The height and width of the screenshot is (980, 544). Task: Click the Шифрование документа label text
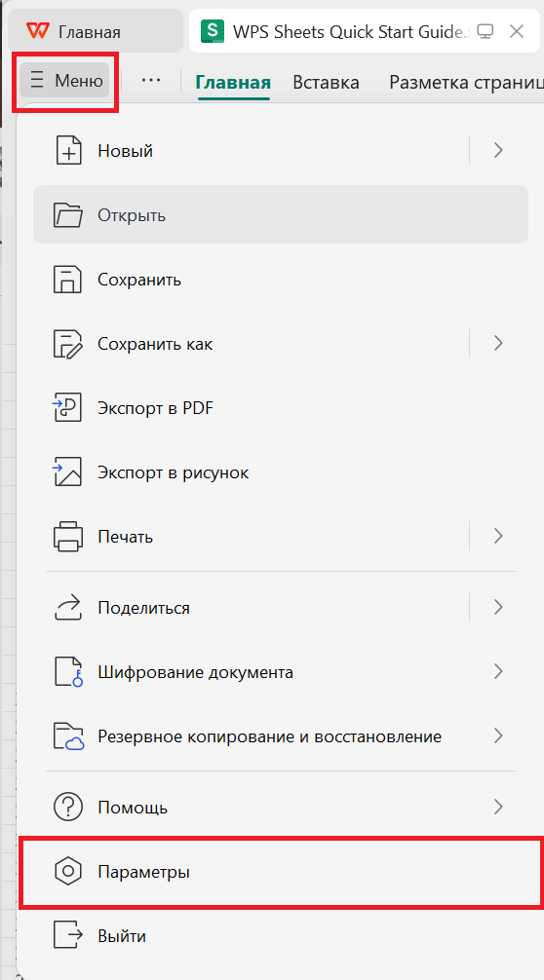click(196, 672)
